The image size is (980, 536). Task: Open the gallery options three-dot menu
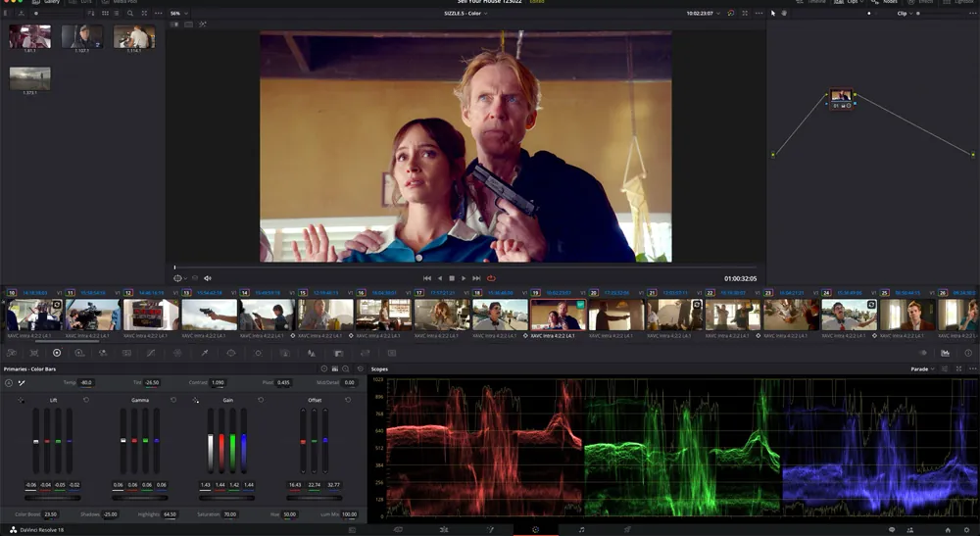[x=158, y=13]
